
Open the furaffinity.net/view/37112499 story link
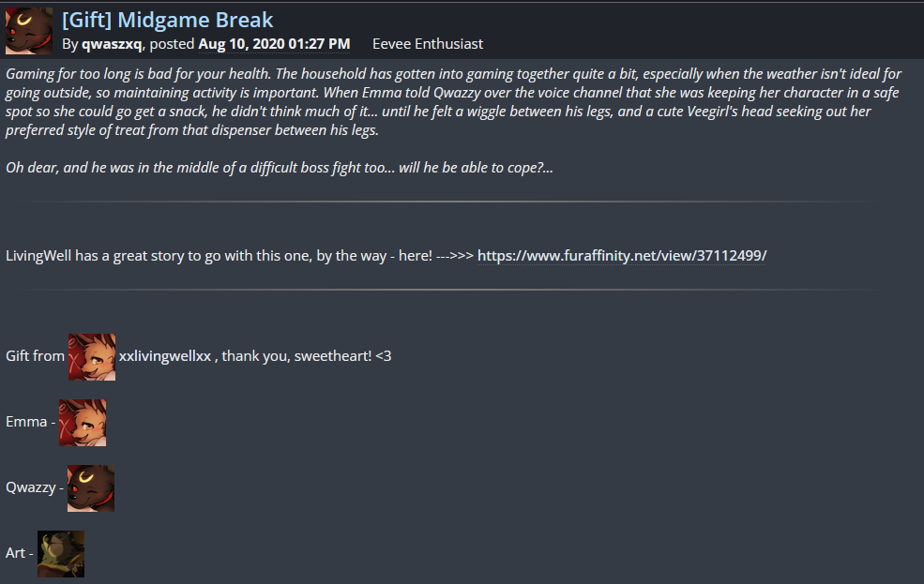point(622,256)
